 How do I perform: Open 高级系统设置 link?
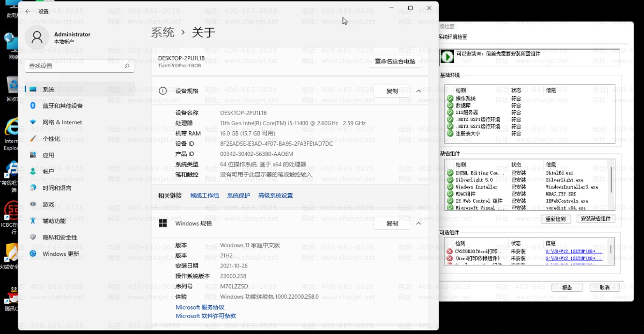click(275, 195)
